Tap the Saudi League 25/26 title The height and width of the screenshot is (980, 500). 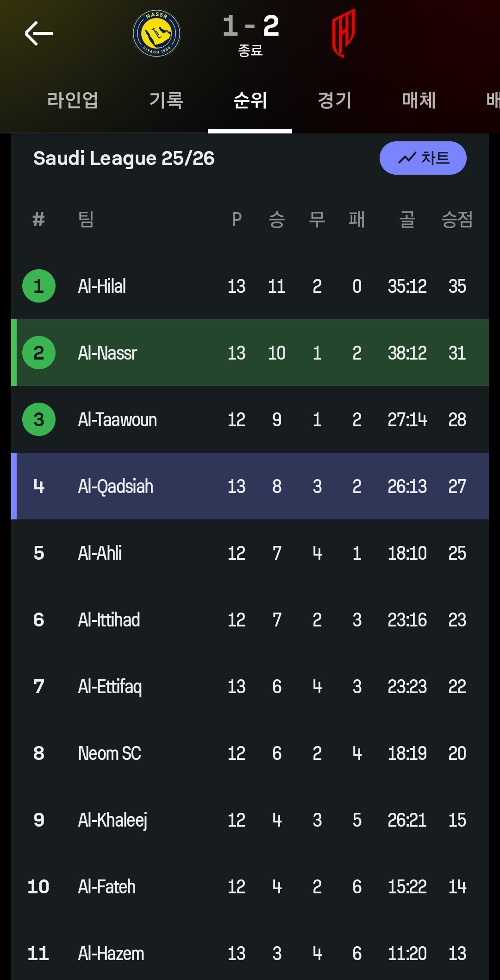click(124, 158)
